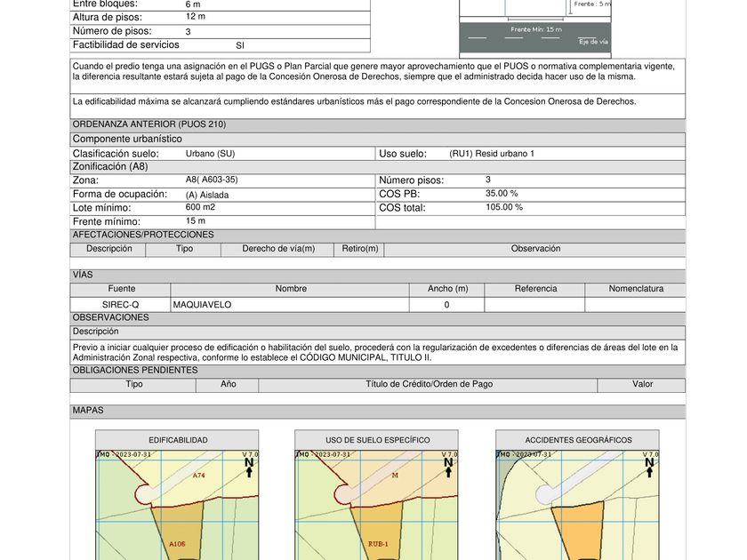Click the M zone label on land use map
This screenshot has width=747, height=560.
pos(395,476)
